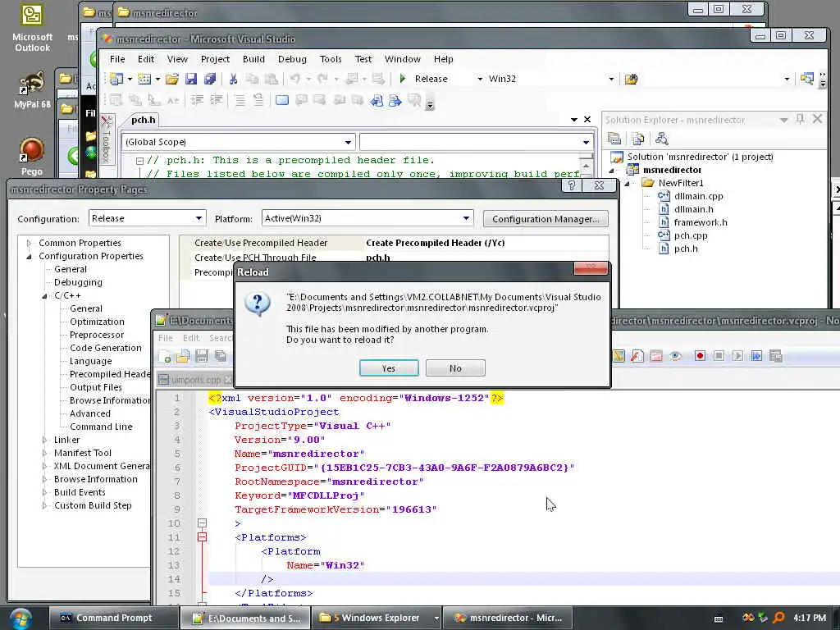Click the View Class Diagram icon in Solution Explorer
Viewport: 840px width, 630px height.
[661, 139]
